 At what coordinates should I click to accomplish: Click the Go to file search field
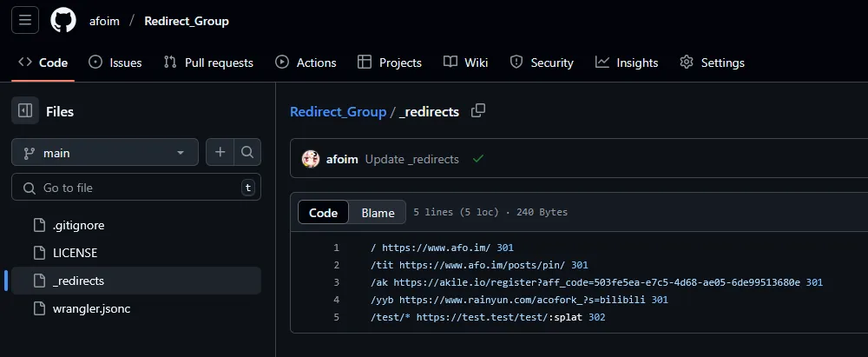[x=135, y=188]
